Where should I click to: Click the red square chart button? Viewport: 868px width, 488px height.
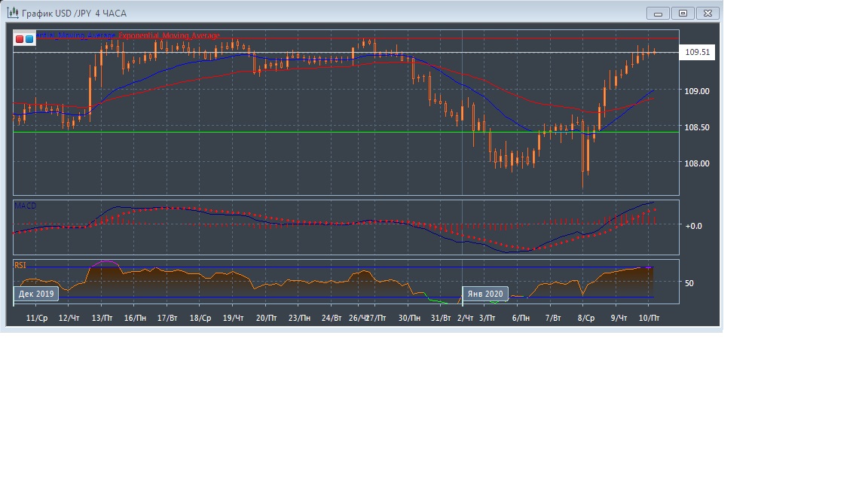click(20, 38)
